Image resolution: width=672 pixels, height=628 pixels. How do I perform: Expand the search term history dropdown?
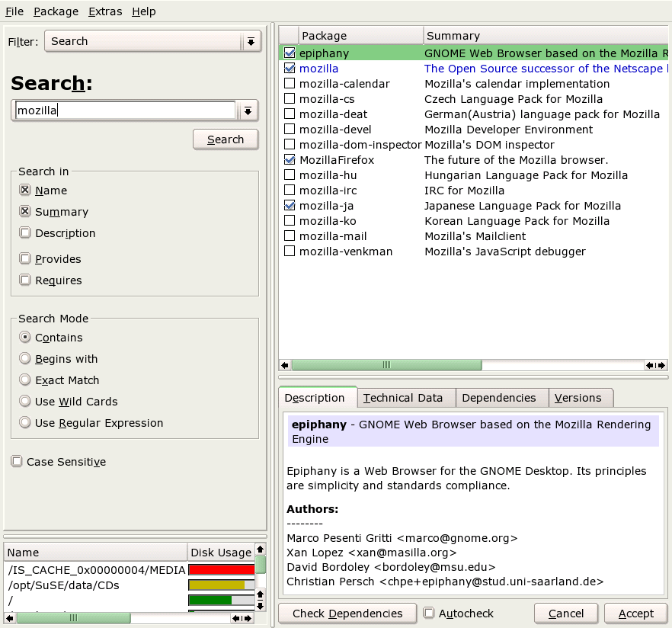[248, 111]
